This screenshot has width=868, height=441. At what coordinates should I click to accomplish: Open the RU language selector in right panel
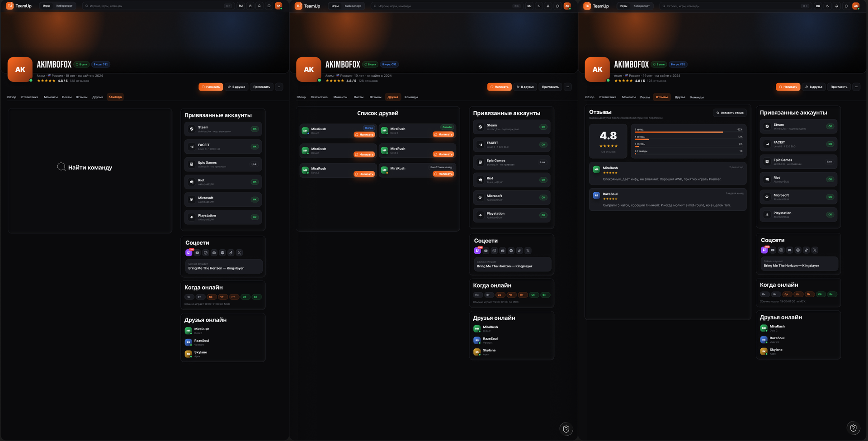(x=818, y=6)
